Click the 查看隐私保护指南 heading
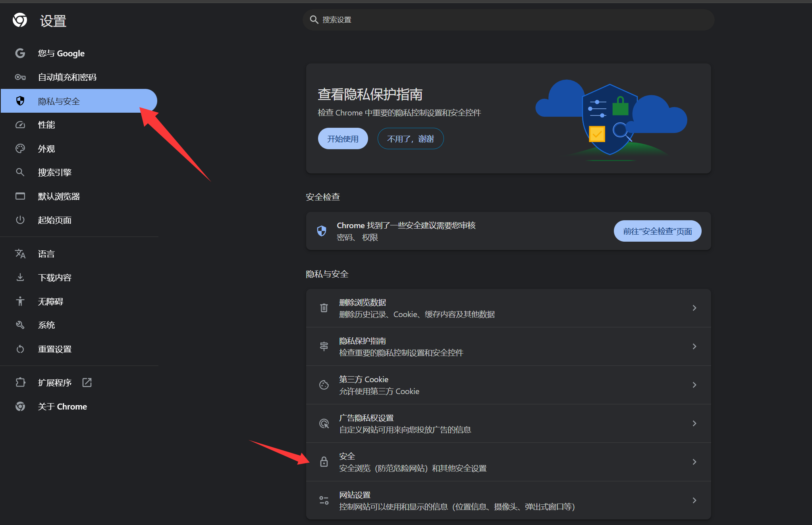 point(370,94)
